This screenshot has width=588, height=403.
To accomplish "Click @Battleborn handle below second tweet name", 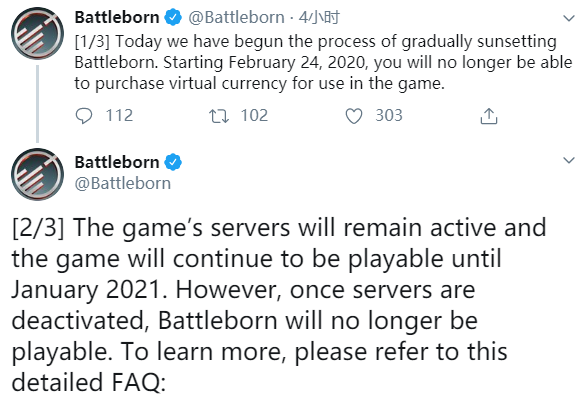I will [123, 183].
